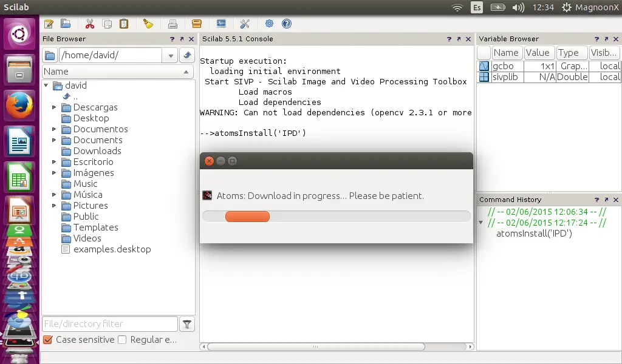This screenshot has width=622, height=364.
Task: Expand the Escritorio folder
Action: coord(54,162)
